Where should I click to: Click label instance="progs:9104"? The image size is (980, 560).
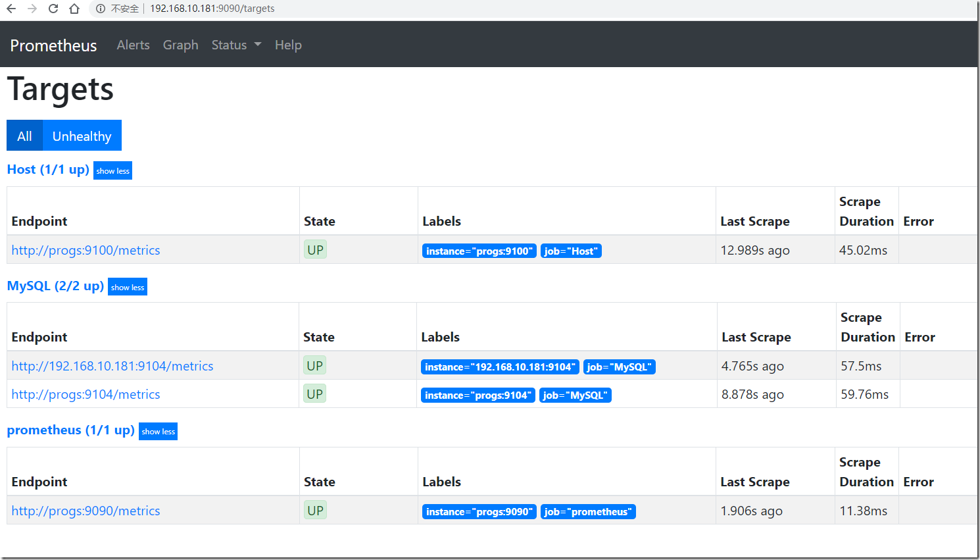[x=478, y=395]
